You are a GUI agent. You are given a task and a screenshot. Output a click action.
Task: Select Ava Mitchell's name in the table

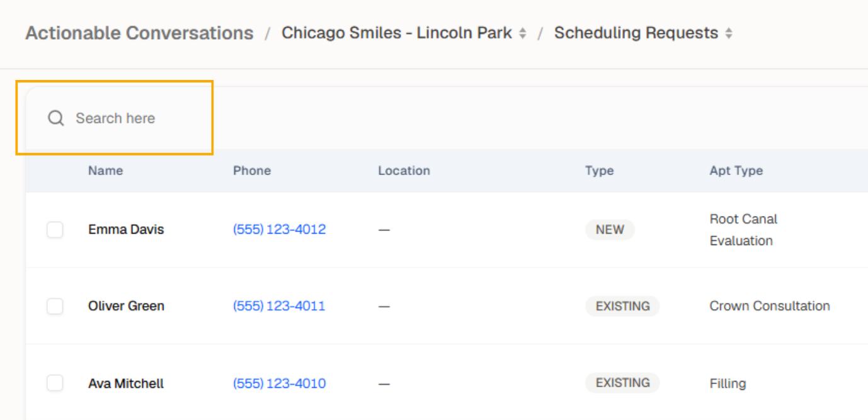(x=126, y=383)
